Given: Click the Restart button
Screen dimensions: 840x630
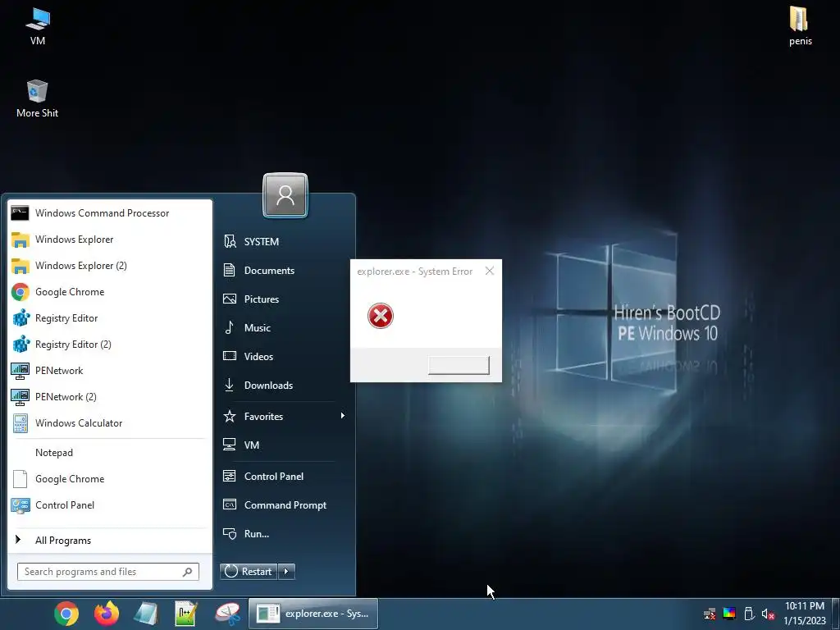Looking at the screenshot, I should 249,572.
